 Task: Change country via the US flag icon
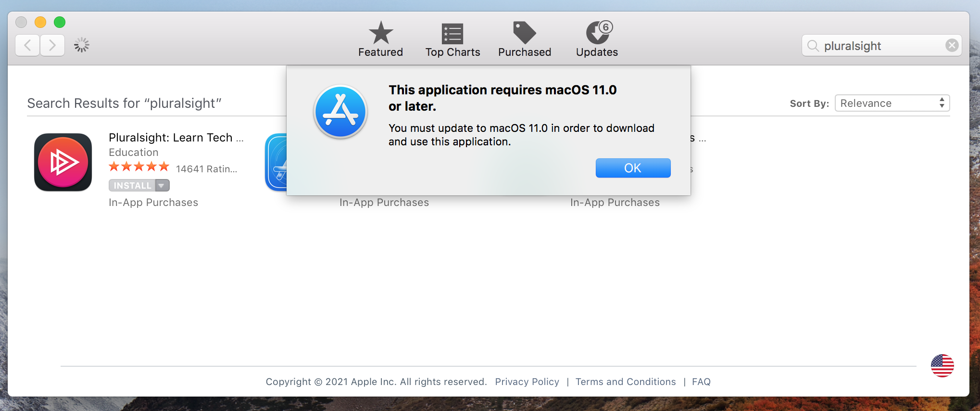click(x=942, y=366)
